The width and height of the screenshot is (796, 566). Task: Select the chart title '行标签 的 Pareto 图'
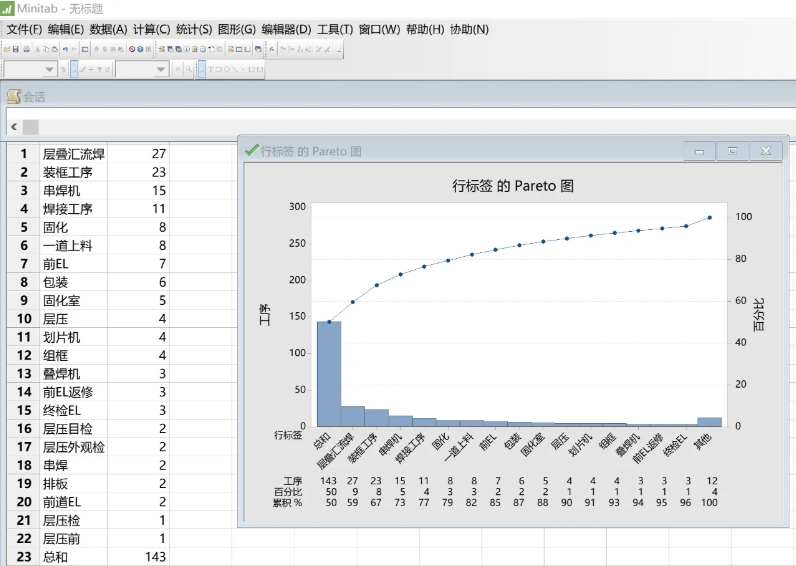(513, 186)
